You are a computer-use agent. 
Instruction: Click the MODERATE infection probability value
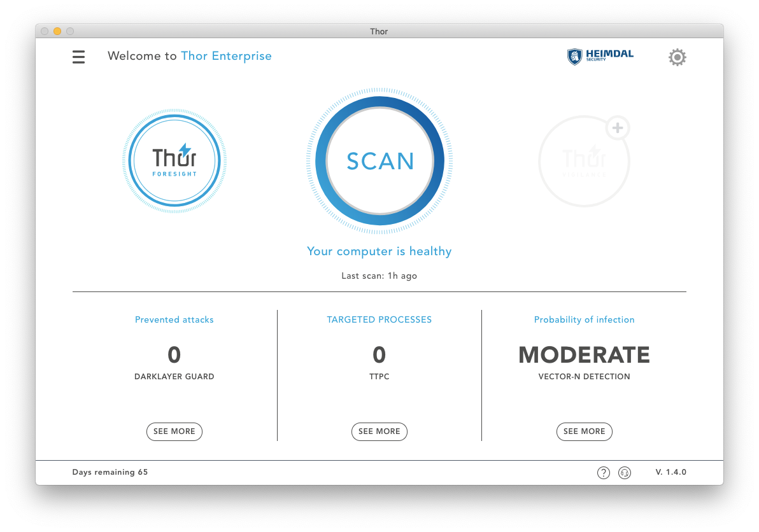585,355
